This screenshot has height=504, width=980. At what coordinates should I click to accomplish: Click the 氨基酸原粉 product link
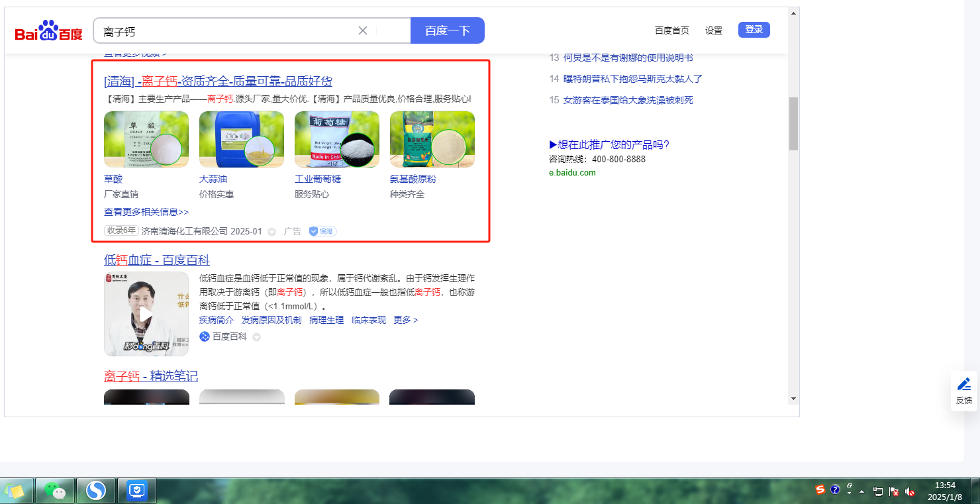pos(413,179)
